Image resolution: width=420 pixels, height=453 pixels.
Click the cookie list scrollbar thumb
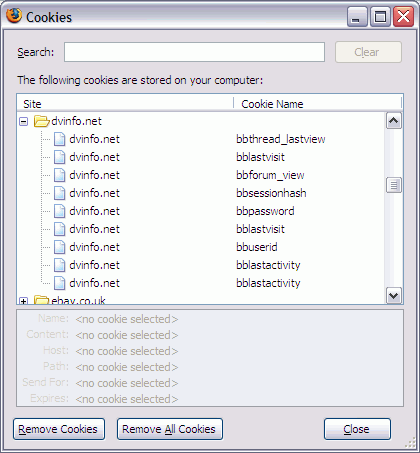(394, 185)
